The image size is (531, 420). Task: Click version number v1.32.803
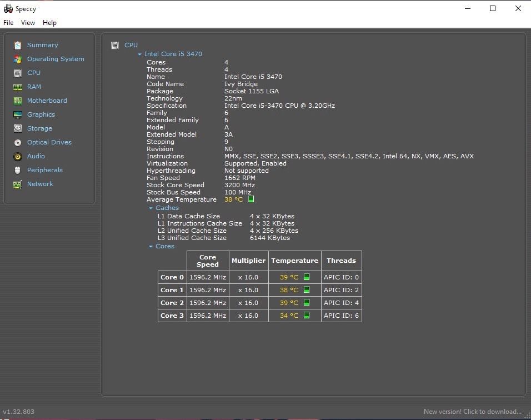[x=19, y=412]
